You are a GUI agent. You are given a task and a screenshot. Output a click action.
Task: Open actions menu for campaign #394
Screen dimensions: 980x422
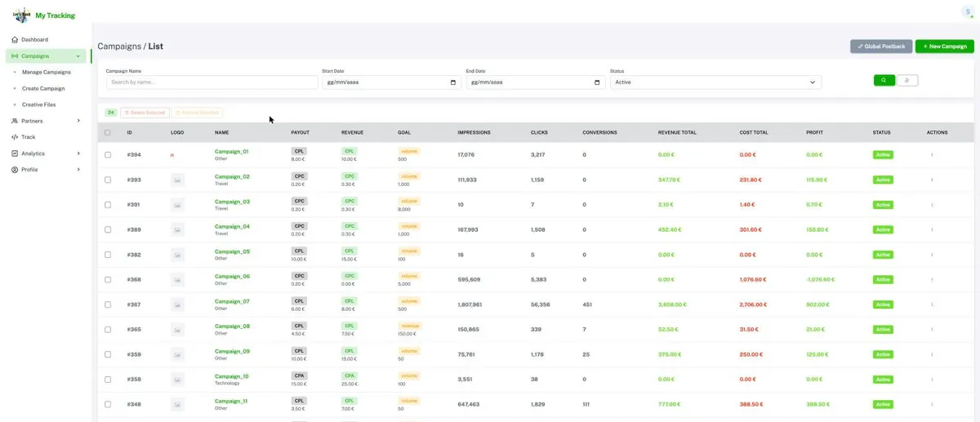(x=932, y=154)
